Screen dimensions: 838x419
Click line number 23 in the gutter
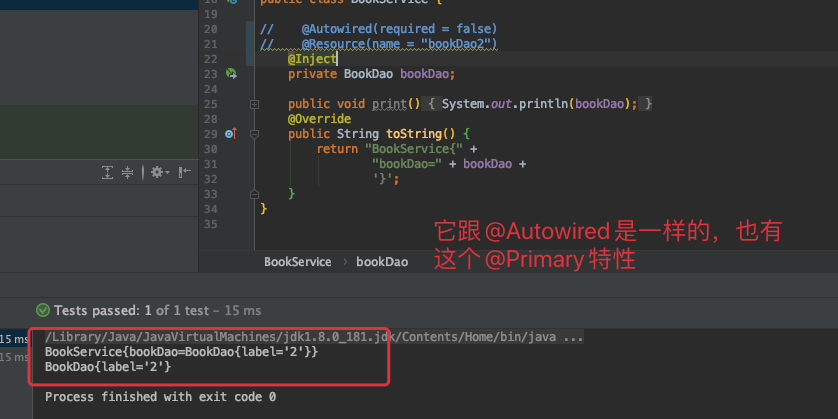click(211, 74)
